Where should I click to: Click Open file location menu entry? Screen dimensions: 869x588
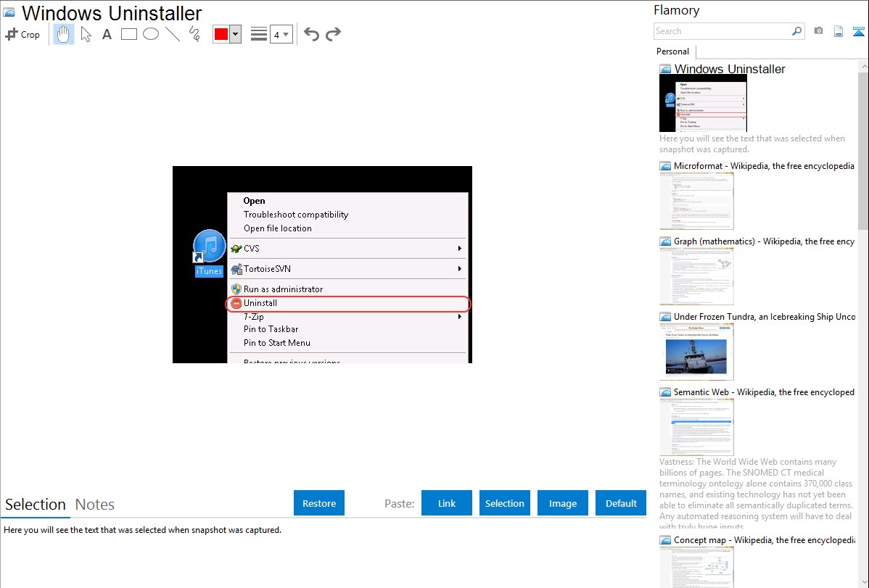tap(278, 228)
